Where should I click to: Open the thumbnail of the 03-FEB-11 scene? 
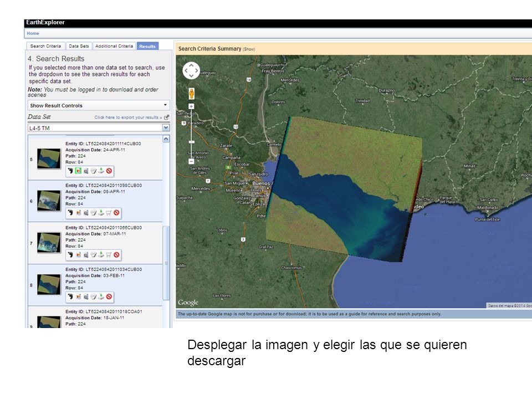click(49, 284)
